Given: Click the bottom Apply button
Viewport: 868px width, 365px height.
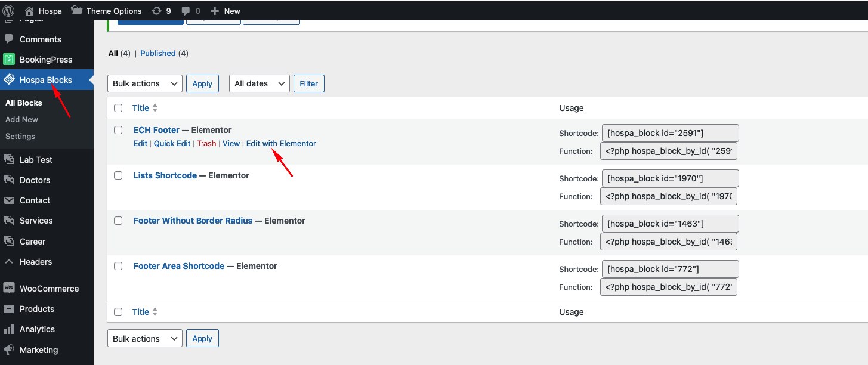Looking at the screenshot, I should tap(202, 338).
